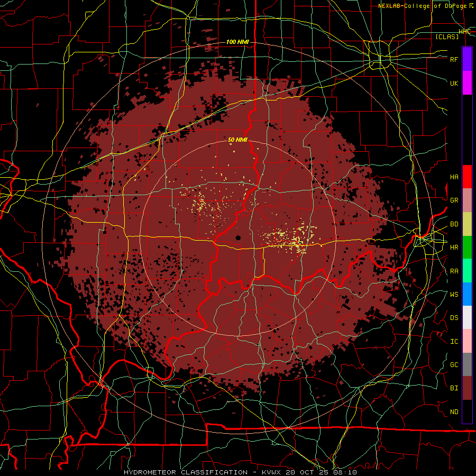Click the magenta UK color swatch
Screen dimensions: 476x476
click(x=467, y=83)
